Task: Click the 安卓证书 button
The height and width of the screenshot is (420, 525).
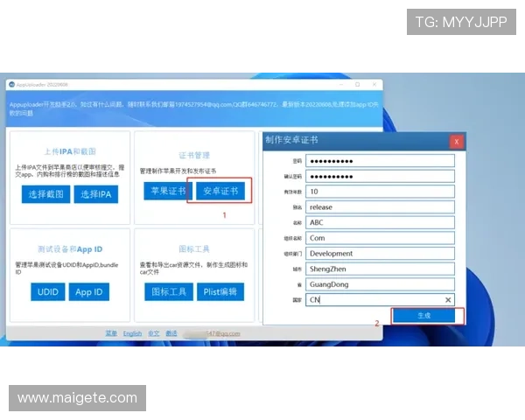Action: tap(220, 191)
